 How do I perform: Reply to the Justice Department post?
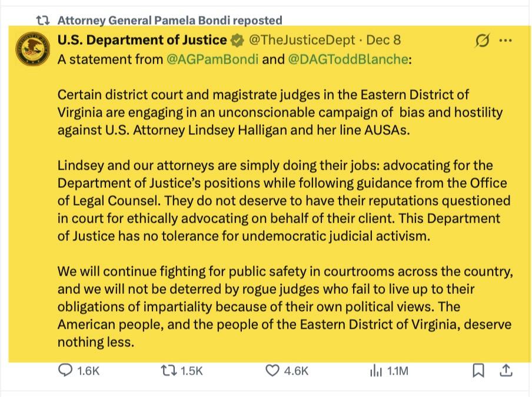pos(65,370)
